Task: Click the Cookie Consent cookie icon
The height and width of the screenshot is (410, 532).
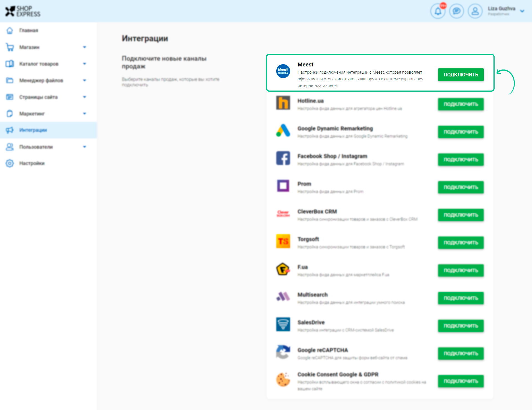Action: pos(283,380)
